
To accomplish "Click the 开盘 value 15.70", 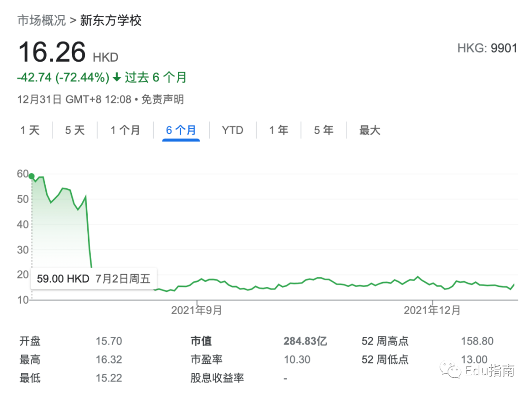I will click(x=108, y=341).
